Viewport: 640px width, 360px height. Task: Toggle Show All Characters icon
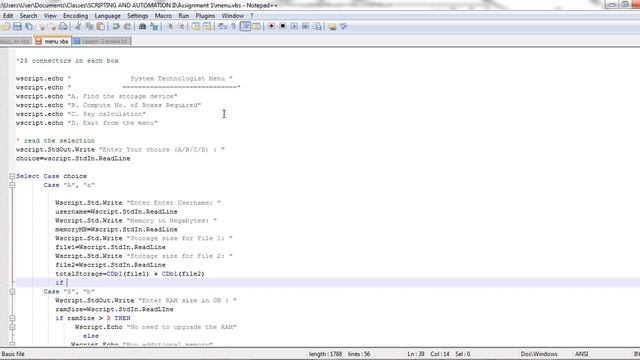tap(233, 27)
